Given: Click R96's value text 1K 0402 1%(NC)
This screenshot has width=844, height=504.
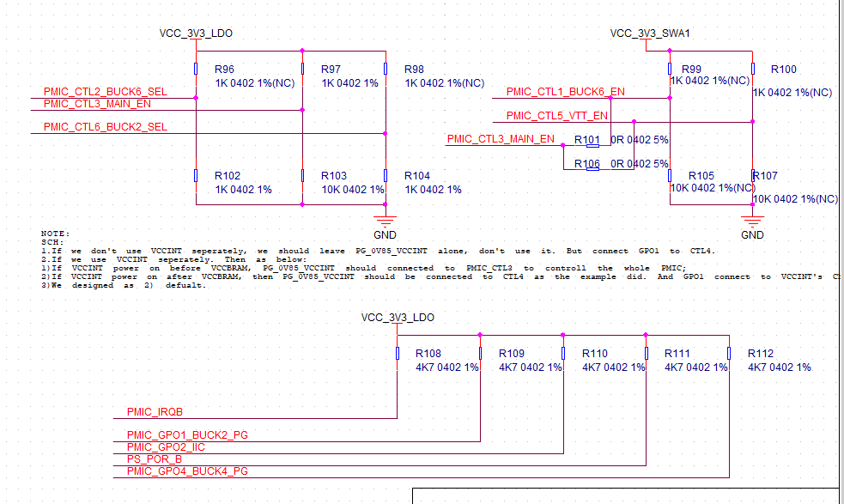Looking at the screenshot, I should pos(255,83).
